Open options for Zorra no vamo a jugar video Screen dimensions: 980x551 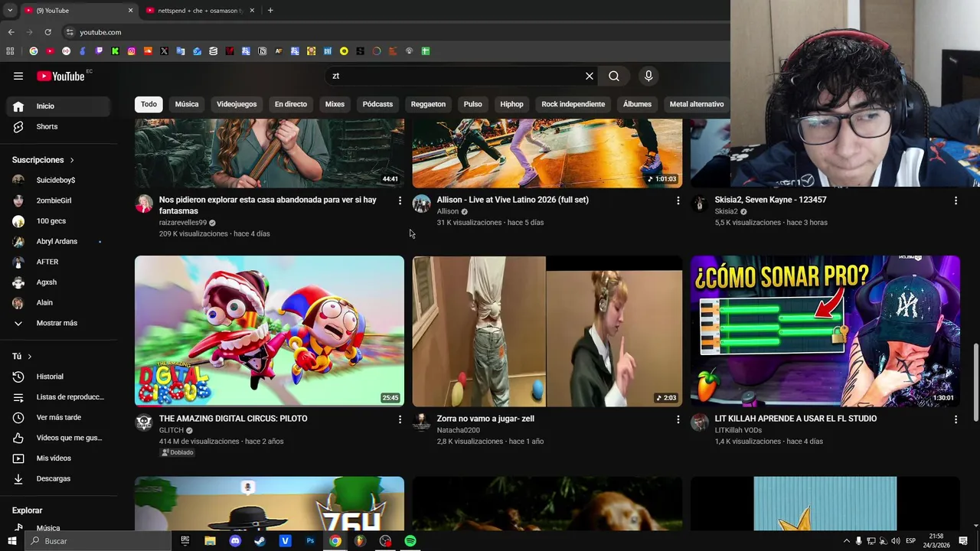tap(678, 419)
